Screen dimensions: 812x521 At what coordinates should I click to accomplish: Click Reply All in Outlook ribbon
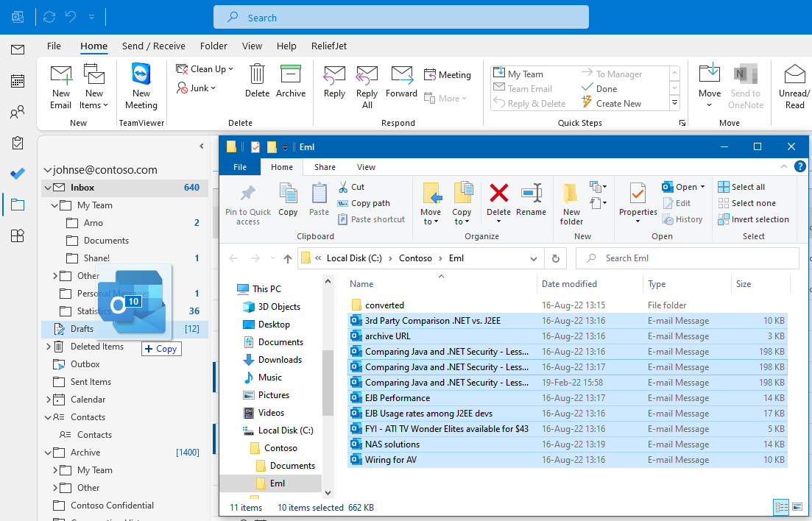pos(367,87)
